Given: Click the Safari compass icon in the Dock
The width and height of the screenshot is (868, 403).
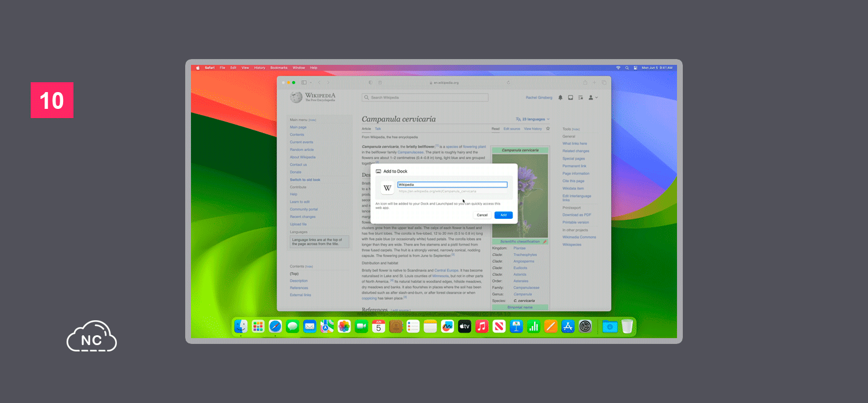Looking at the screenshot, I should 275,327.
